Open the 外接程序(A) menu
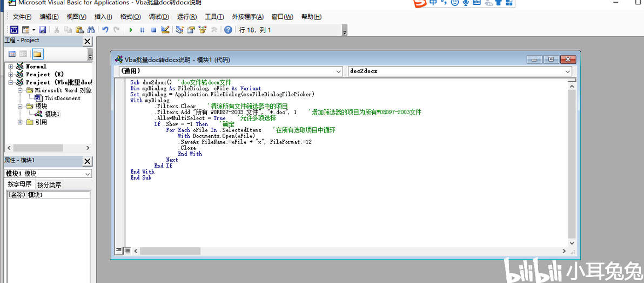644x283 pixels. [247, 17]
